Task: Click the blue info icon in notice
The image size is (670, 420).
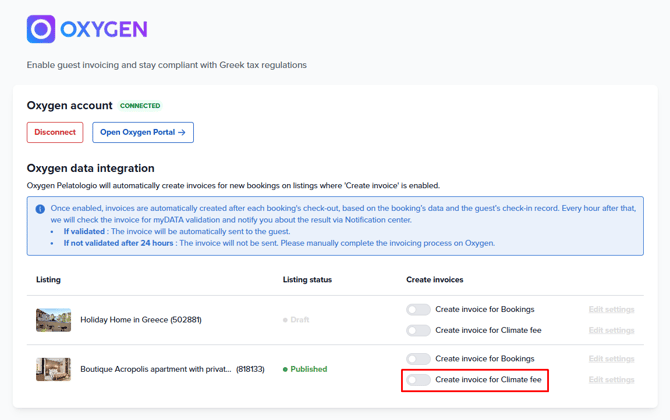Action: coord(40,209)
